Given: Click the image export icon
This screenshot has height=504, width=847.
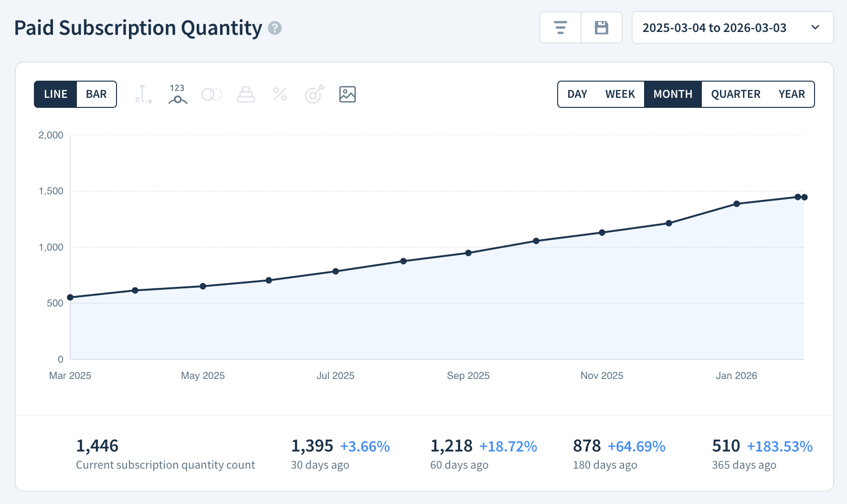Looking at the screenshot, I should [x=347, y=94].
